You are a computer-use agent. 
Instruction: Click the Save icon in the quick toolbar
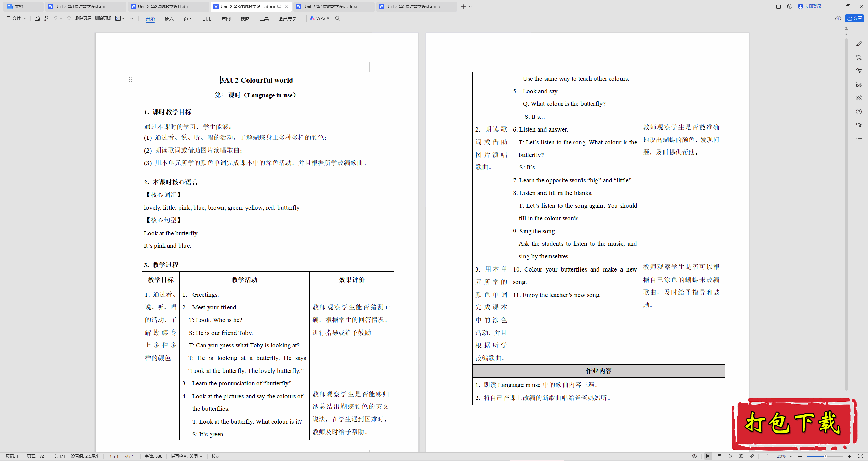[x=37, y=18]
